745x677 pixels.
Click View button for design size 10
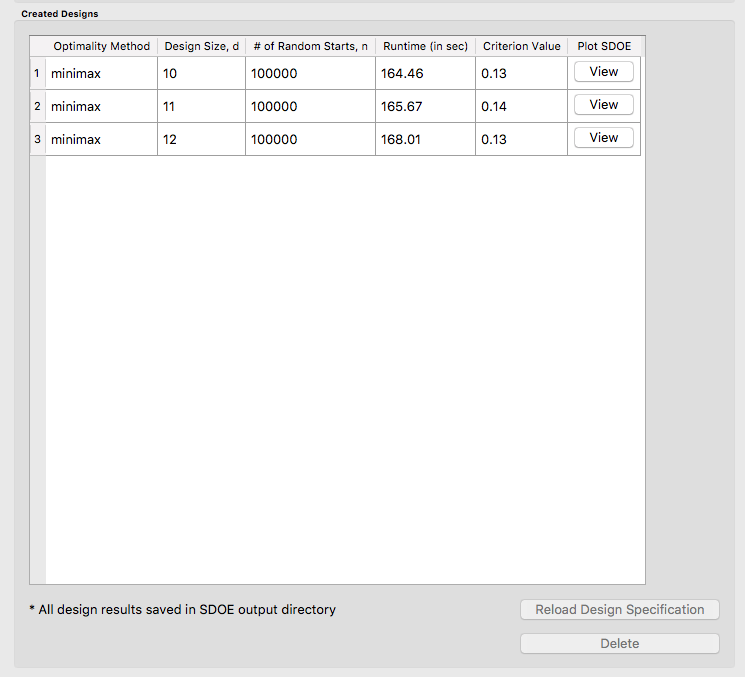pyautogui.click(x=603, y=72)
